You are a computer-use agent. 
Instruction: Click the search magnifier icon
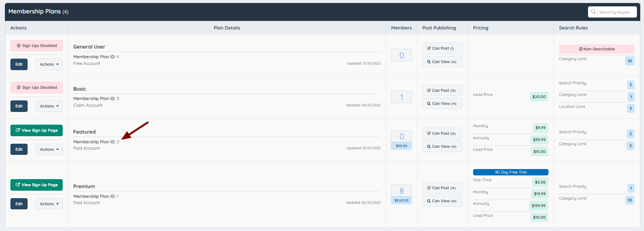point(593,12)
